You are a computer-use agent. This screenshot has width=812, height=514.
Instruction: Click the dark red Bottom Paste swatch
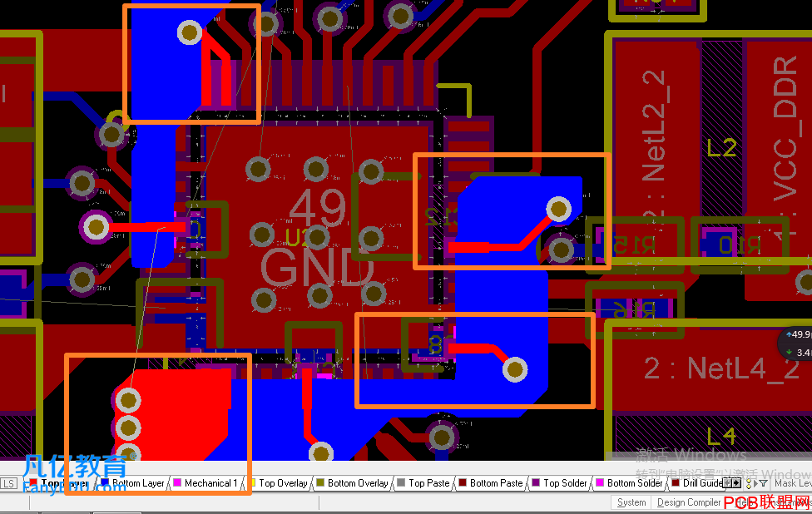click(463, 483)
